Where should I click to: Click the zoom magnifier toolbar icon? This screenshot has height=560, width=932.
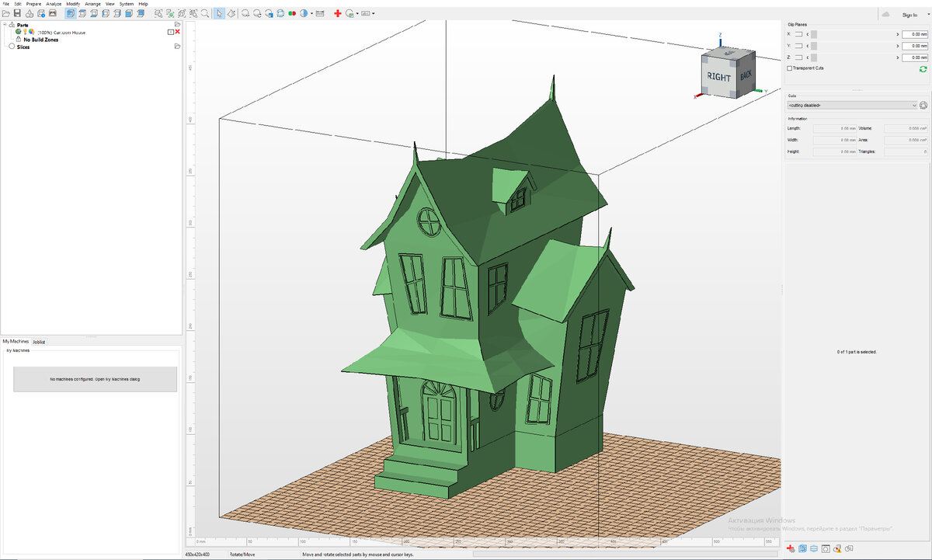click(x=204, y=14)
